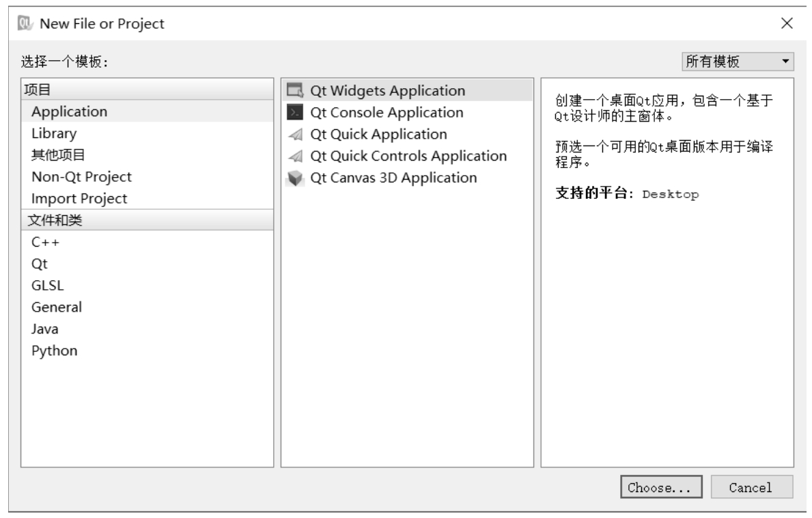
Task: Click the Choose... button
Action: [x=661, y=487]
